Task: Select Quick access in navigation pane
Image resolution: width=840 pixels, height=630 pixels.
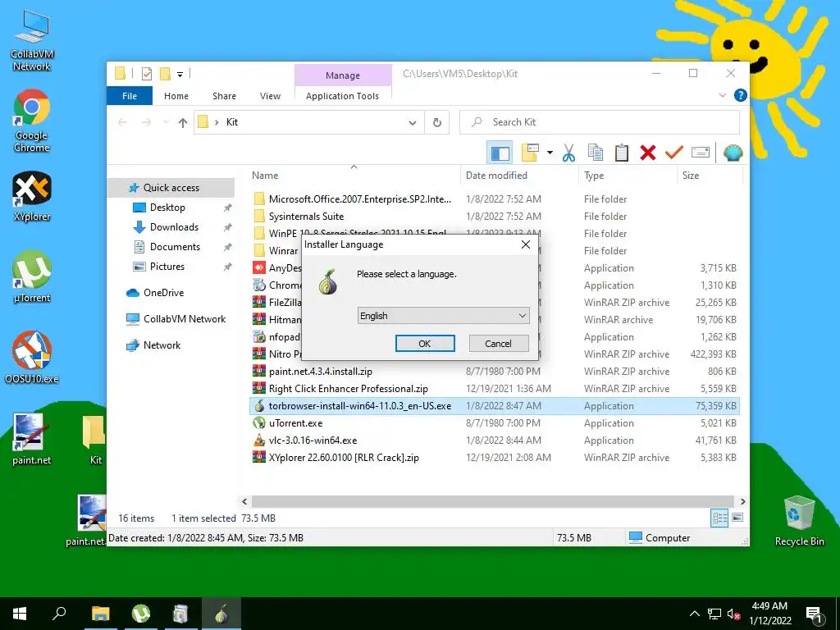Action: point(171,188)
